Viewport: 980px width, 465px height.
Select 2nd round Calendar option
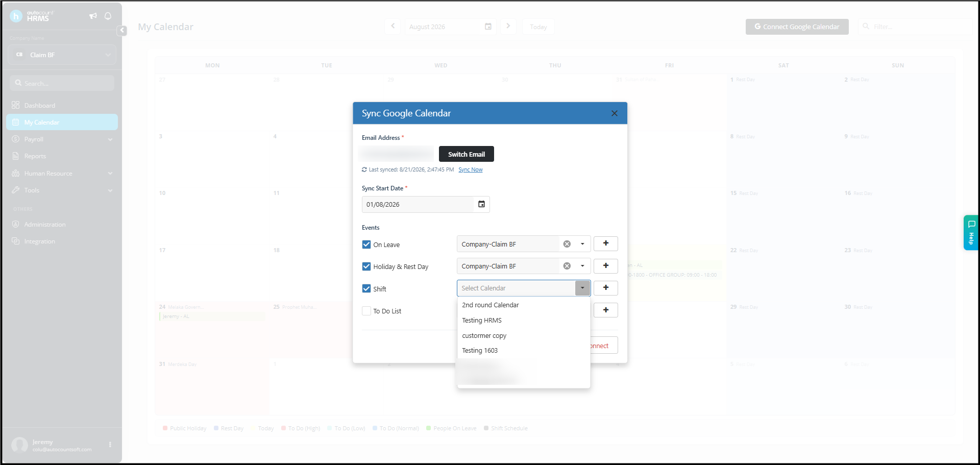click(524, 305)
